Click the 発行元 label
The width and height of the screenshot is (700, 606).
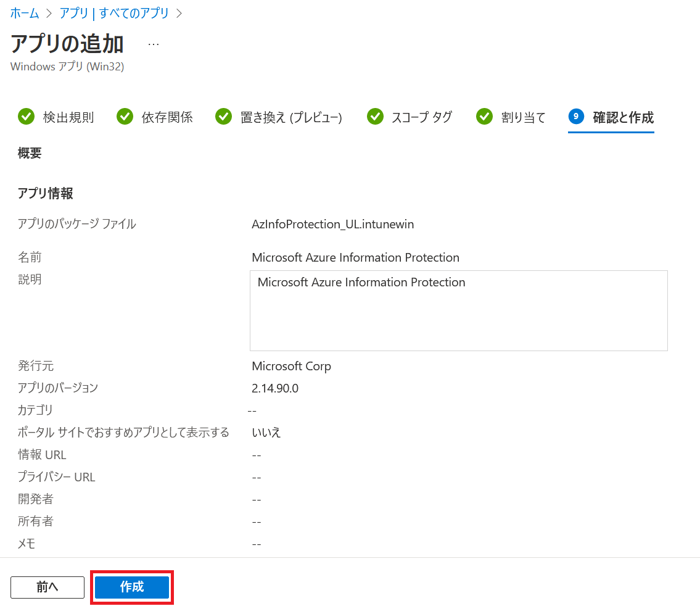coord(36,366)
